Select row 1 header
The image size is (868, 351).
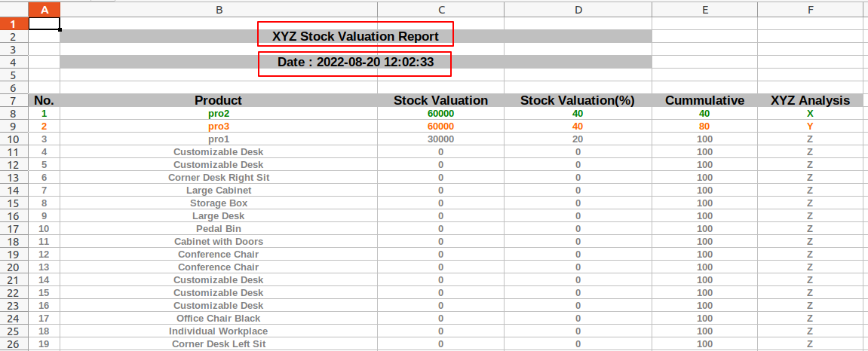(x=14, y=24)
